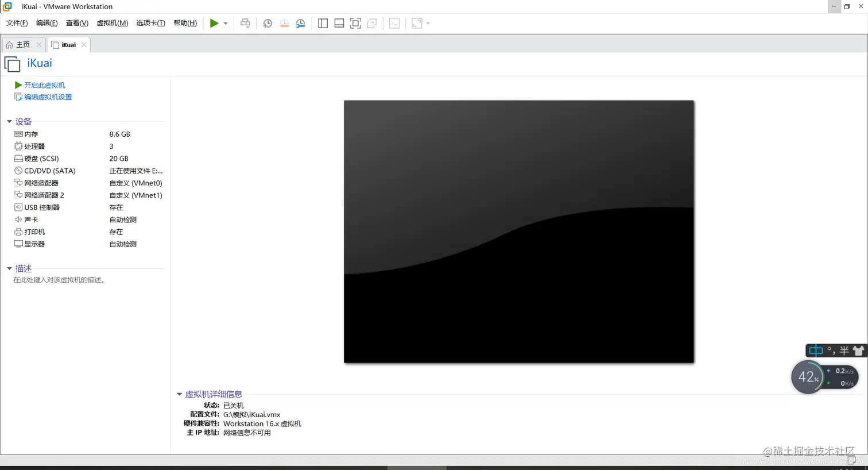
Task: Click the send Ctrl+Alt+Del toolbar icon
Action: [245, 24]
